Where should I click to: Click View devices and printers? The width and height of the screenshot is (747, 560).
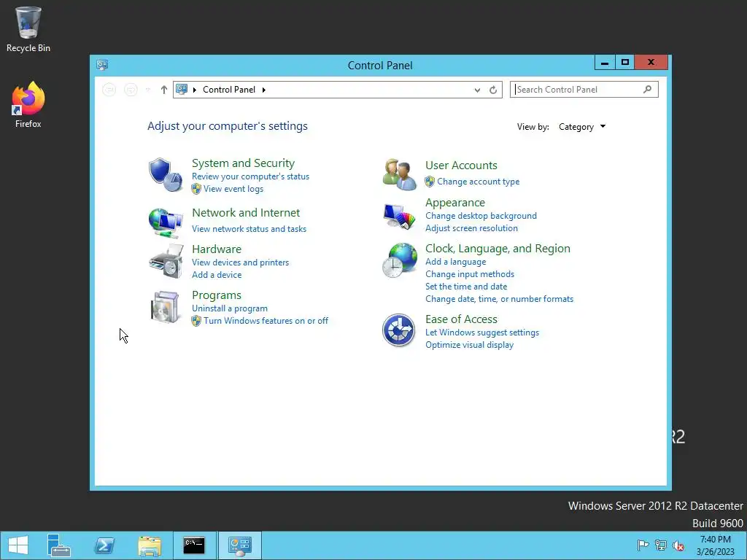point(241,262)
